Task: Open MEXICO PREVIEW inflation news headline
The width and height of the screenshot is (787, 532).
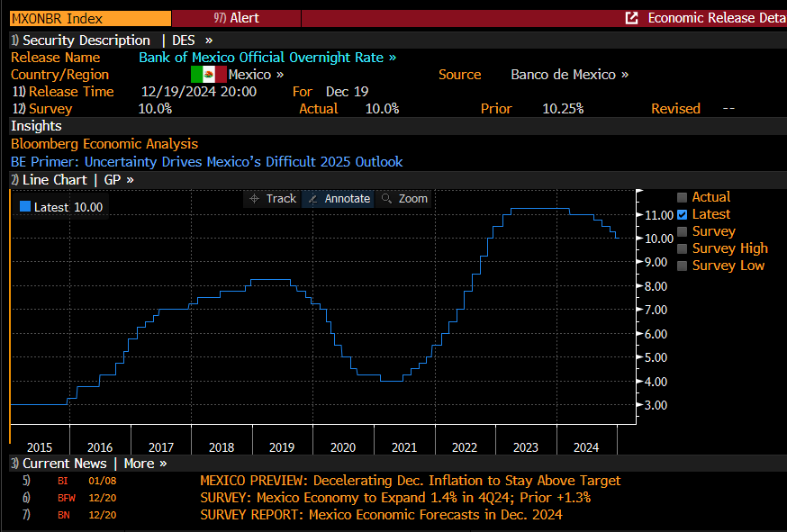Action: [x=411, y=481]
